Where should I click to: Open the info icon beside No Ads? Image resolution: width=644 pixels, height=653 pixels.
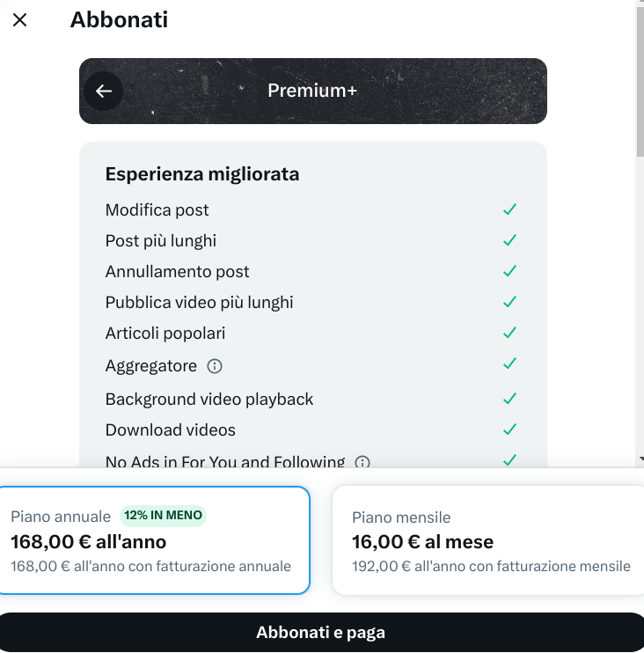(x=362, y=462)
